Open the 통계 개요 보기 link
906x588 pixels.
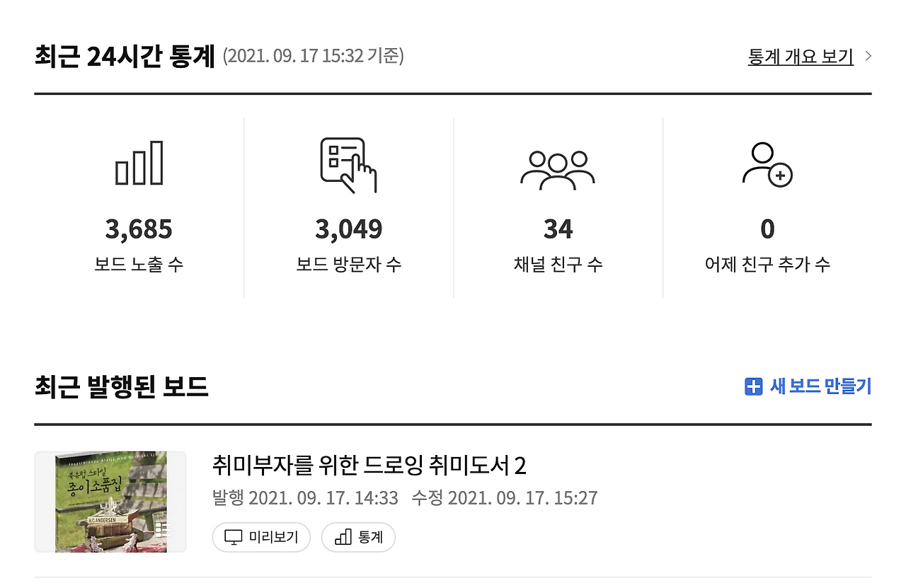tap(801, 57)
